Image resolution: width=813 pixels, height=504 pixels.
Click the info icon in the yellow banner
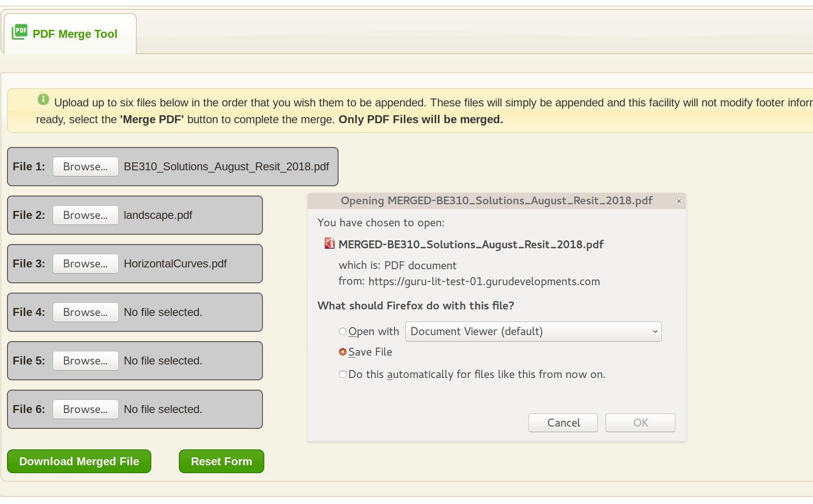point(43,100)
